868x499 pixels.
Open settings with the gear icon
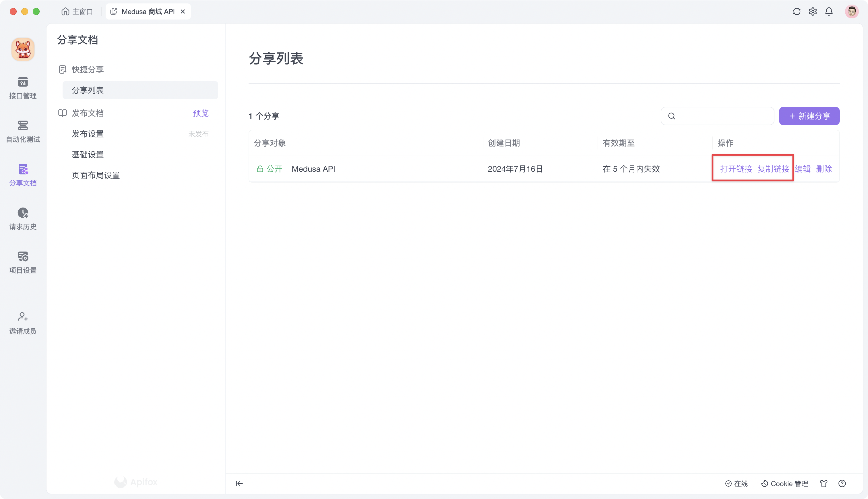[813, 11]
